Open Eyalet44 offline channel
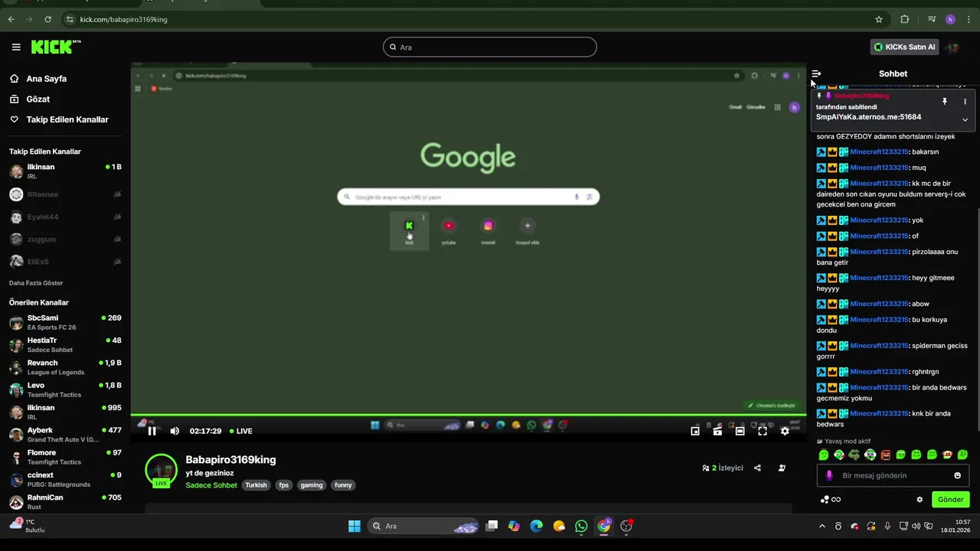980x551 pixels. pos(65,217)
